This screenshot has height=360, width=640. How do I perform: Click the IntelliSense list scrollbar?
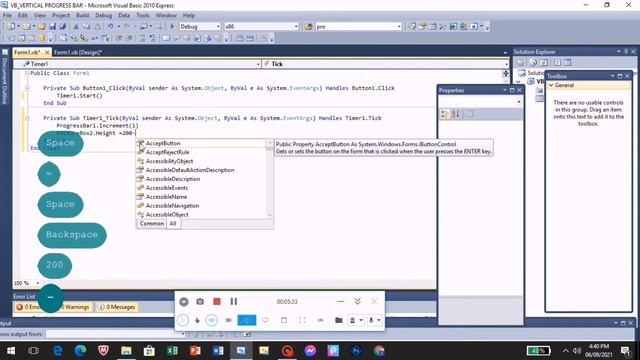(269, 179)
